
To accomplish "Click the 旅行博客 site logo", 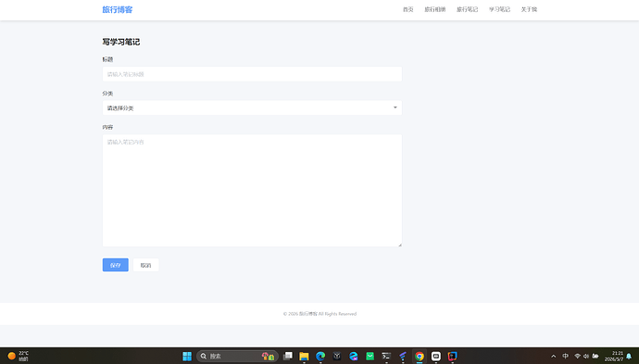I will 118,9.
